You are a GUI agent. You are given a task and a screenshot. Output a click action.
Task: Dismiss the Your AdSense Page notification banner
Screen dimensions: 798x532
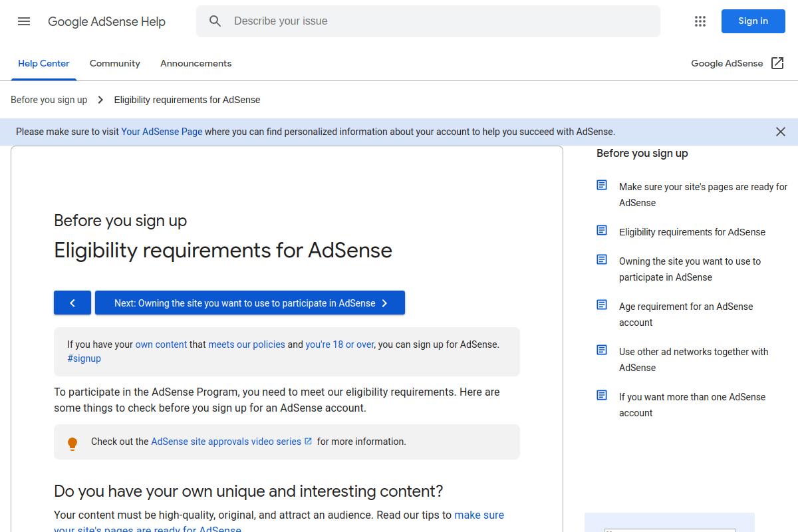click(780, 132)
